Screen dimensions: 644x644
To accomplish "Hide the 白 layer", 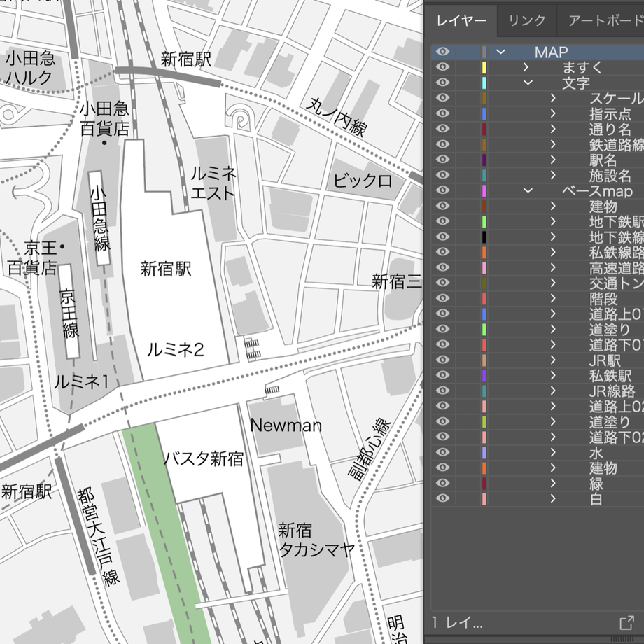I will (x=442, y=498).
